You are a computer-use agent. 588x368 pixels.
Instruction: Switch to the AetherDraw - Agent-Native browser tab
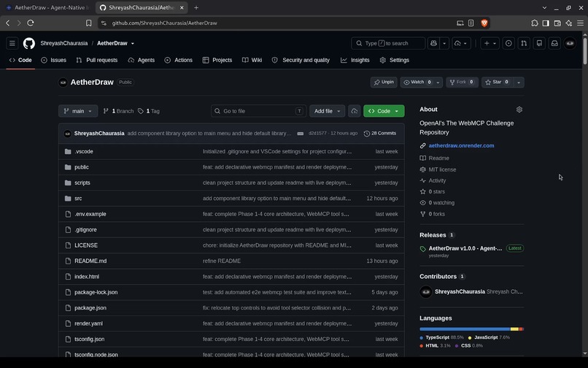point(48,7)
